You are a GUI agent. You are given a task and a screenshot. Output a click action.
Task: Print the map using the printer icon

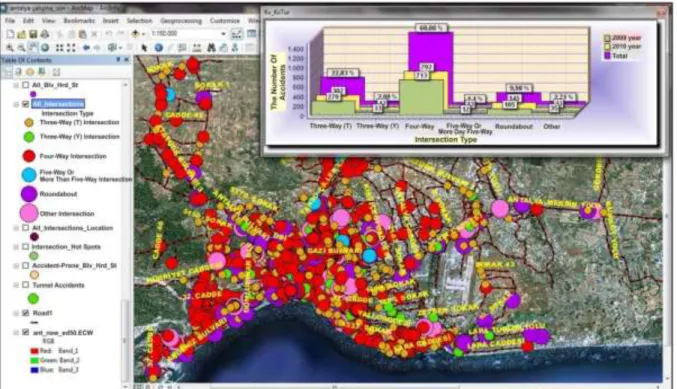coord(45,34)
